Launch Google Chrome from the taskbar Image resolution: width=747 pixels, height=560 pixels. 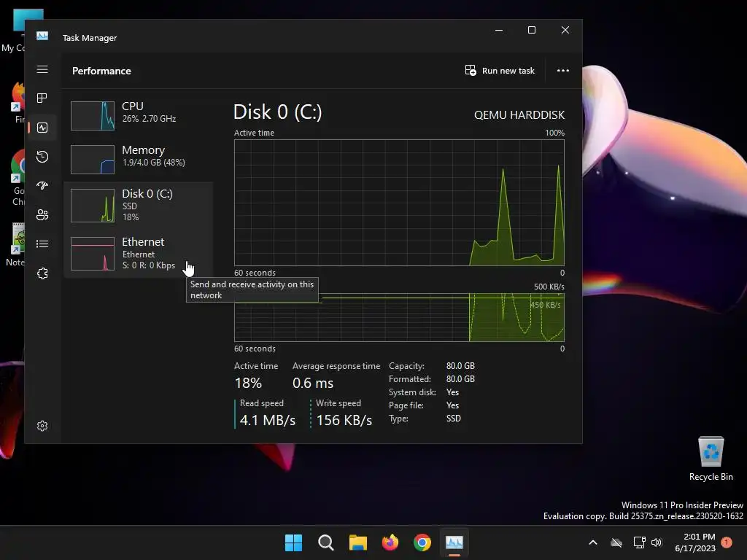(x=422, y=542)
